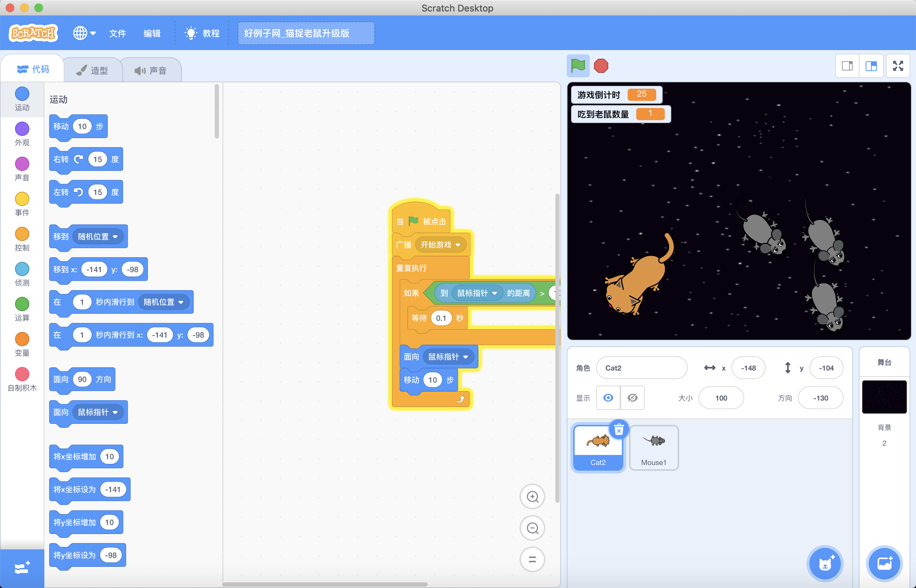Select the 自制积木 block category
This screenshot has width=916, height=588.
(x=22, y=379)
